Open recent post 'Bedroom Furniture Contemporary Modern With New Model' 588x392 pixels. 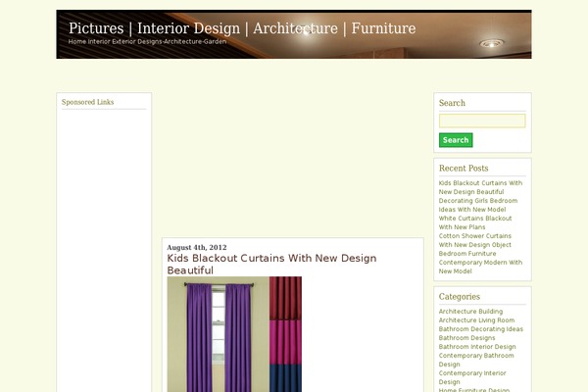click(480, 263)
